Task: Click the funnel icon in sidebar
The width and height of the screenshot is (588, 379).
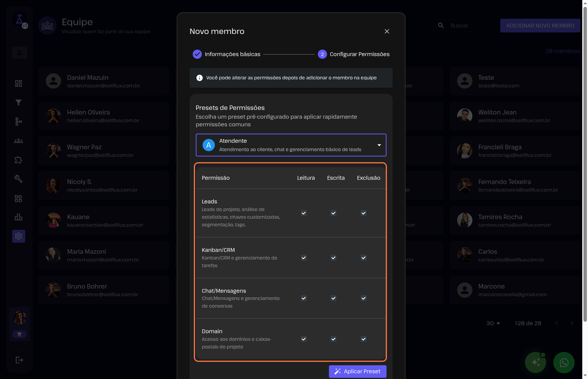Action: click(x=18, y=102)
